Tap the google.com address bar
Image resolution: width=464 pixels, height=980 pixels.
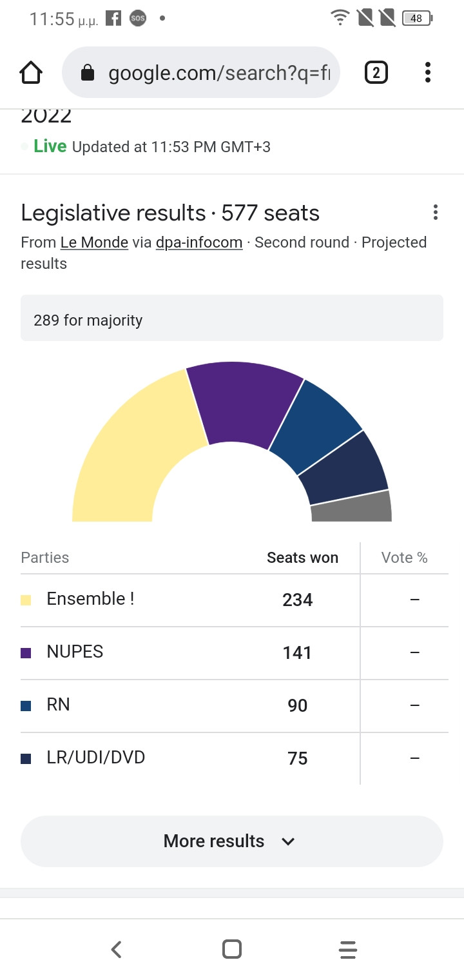(x=219, y=73)
